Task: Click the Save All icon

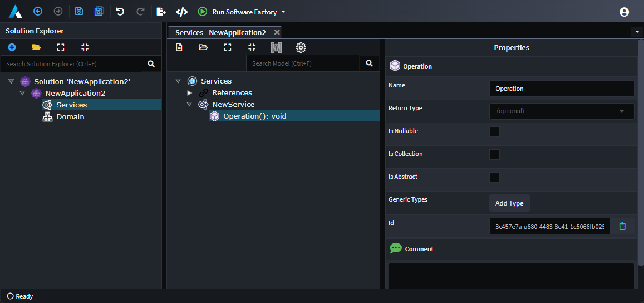Action: 99,12
